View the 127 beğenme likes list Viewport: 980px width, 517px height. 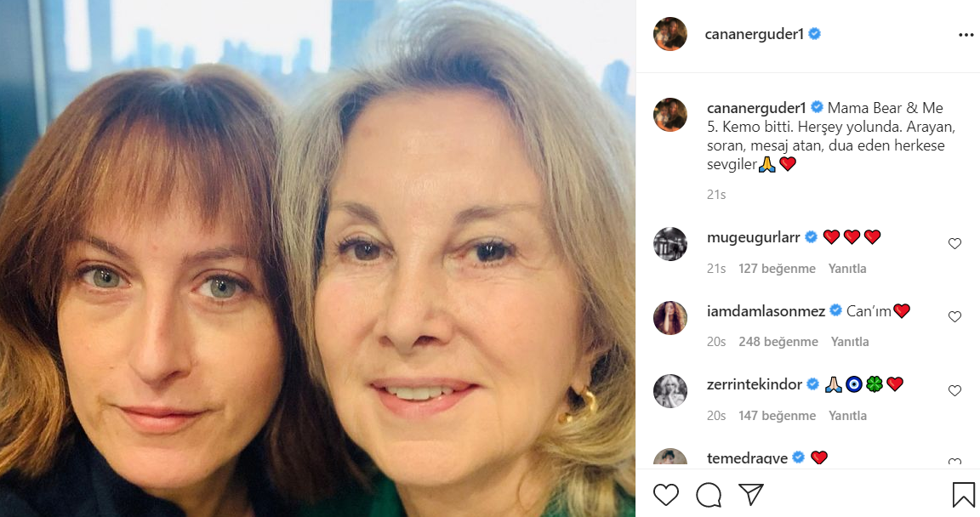tap(778, 269)
